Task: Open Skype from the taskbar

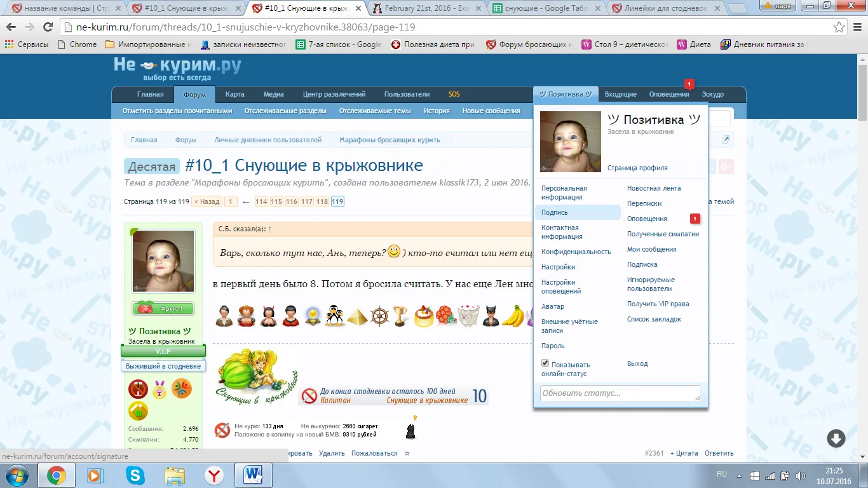Action: [x=135, y=475]
